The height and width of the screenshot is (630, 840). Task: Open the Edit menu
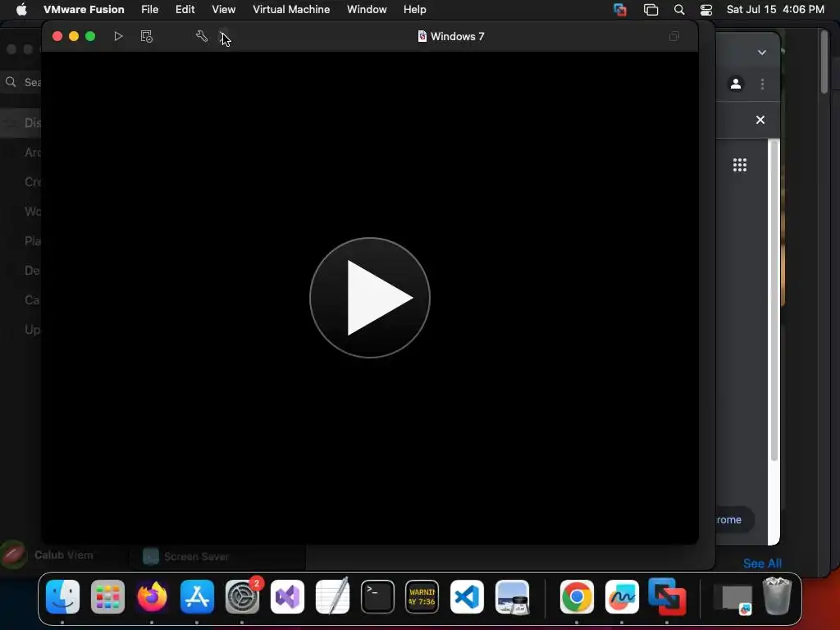click(185, 9)
